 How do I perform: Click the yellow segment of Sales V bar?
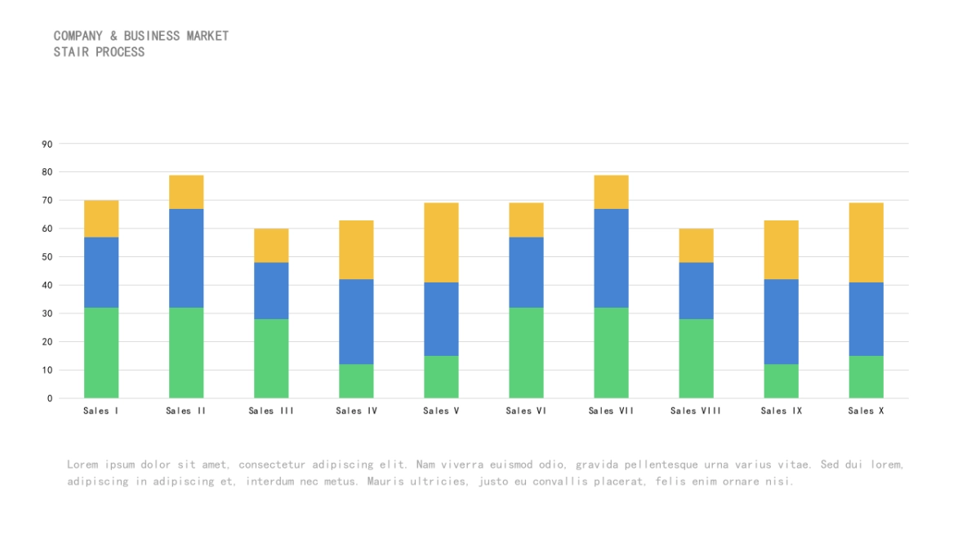(441, 242)
